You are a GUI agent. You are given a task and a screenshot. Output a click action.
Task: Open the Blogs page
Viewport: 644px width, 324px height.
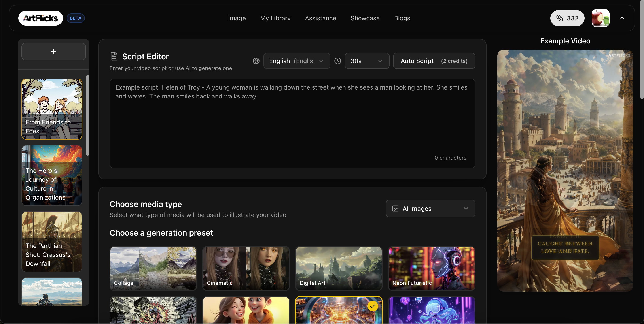[x=402, y=18]
